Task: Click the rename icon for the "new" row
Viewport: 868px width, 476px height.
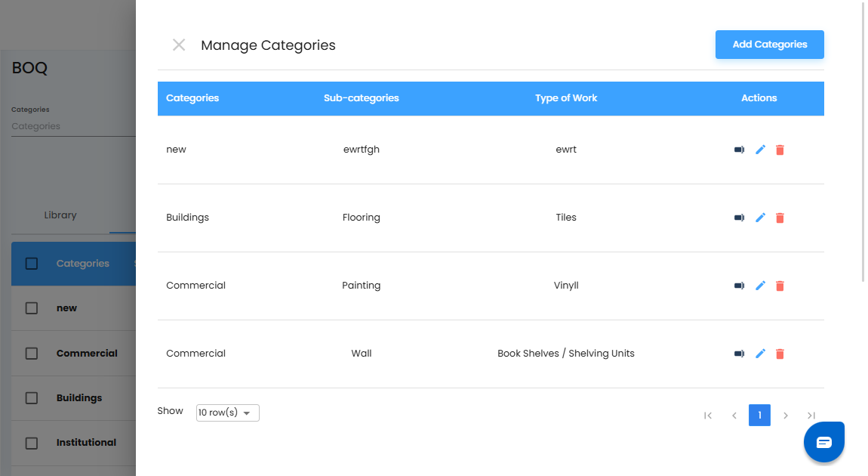Action: pos(739,150)
